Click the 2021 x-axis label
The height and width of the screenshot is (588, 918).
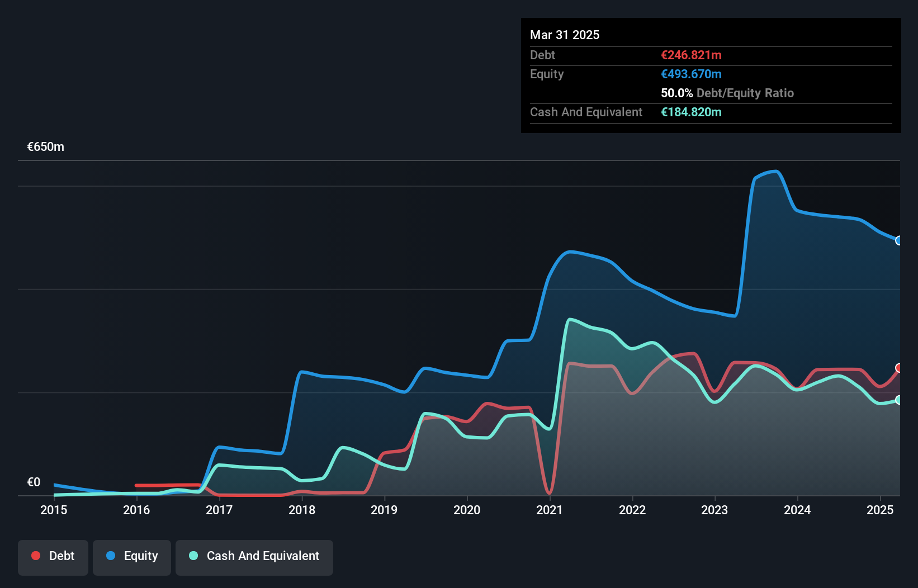[550, 510]
